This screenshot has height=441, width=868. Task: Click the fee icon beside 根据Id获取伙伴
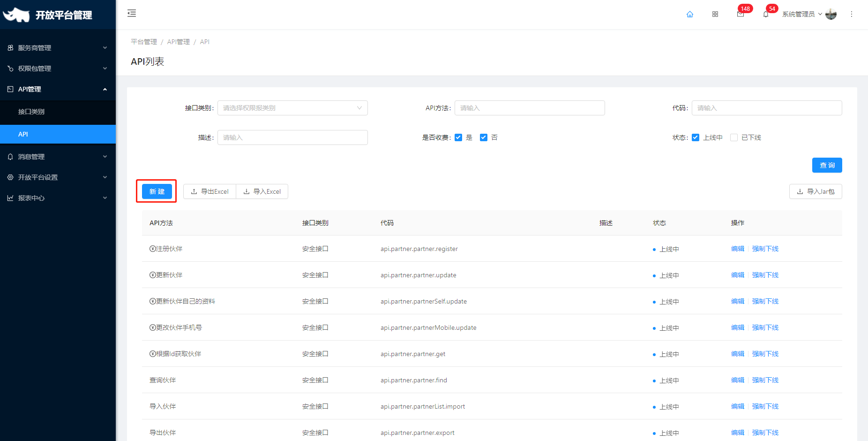click(153, 354)
